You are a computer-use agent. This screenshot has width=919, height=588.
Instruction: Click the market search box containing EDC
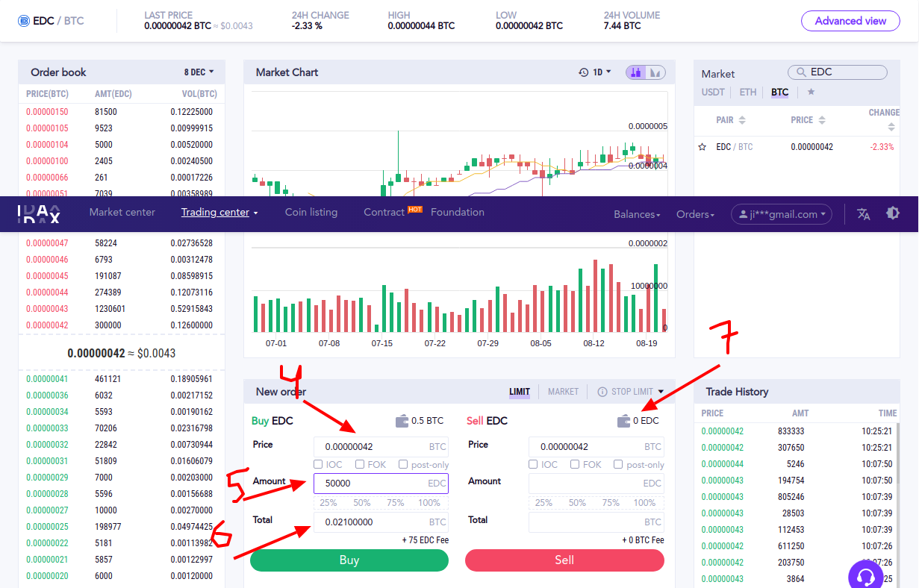point(838,72)
